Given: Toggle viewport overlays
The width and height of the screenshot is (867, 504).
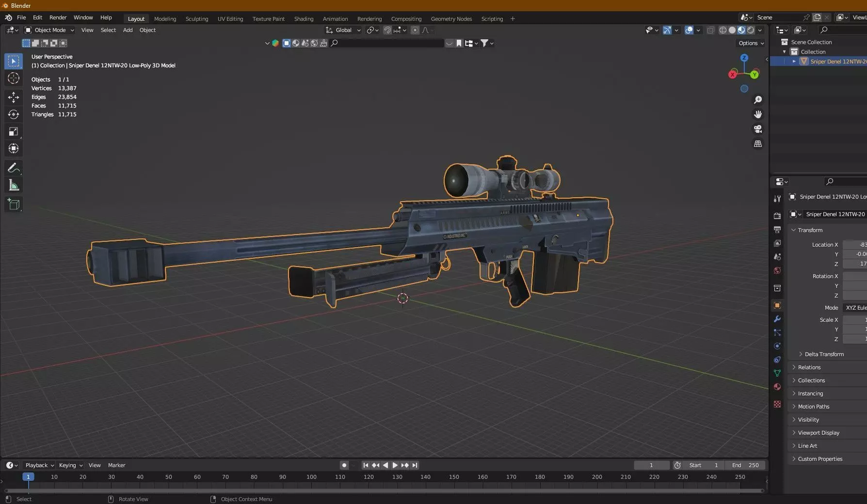Looking at the screenshot, I should tap(689, 30).
